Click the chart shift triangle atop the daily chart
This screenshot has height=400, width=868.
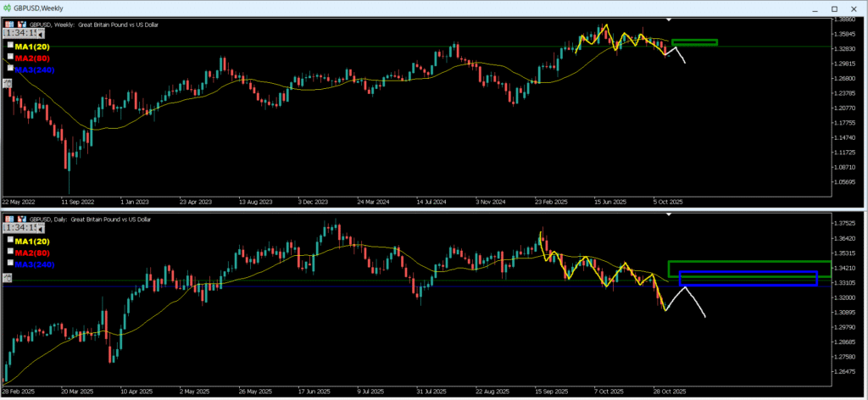click(x=669, y=215)
